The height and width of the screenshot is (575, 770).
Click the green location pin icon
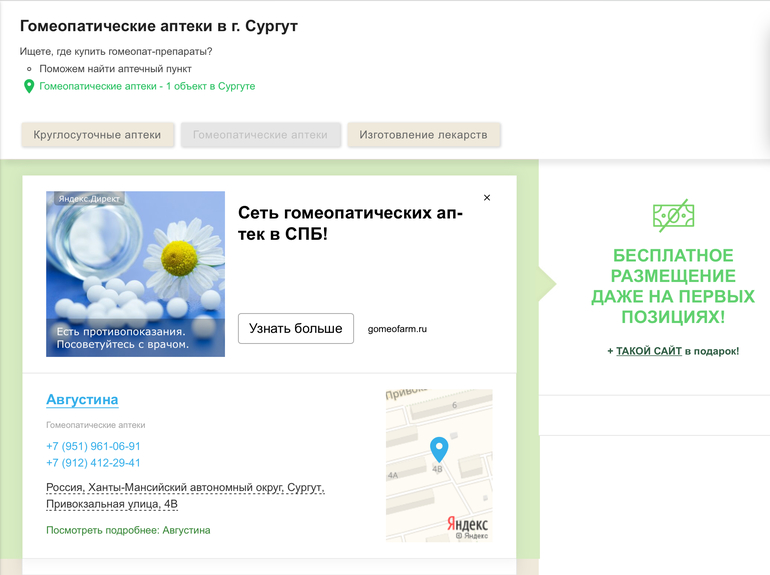[29, 87]
